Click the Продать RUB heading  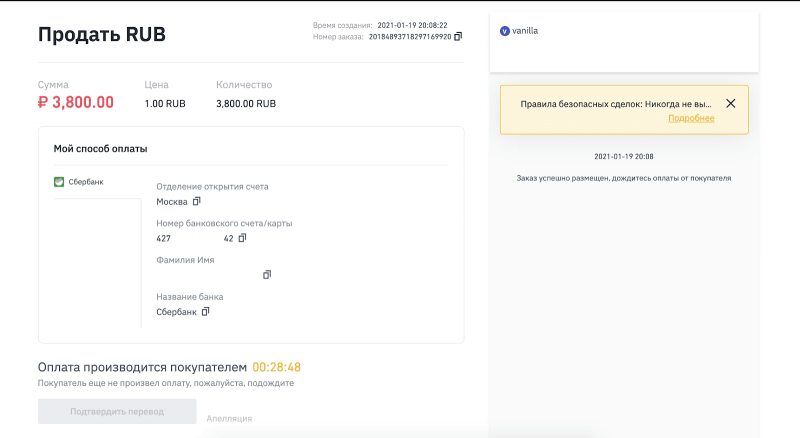102,35
